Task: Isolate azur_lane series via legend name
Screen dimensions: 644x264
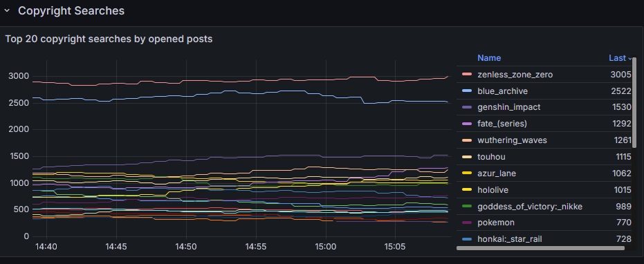Action: [x=497, y=173]
